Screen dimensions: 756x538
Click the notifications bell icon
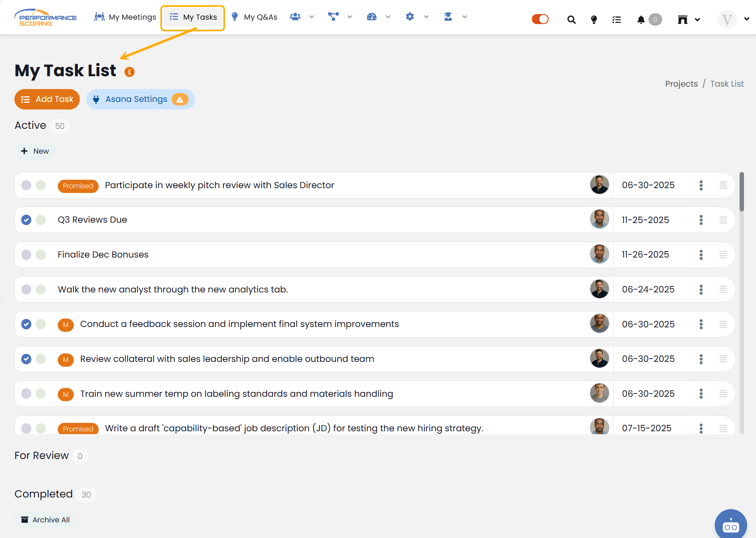(641, 19)
